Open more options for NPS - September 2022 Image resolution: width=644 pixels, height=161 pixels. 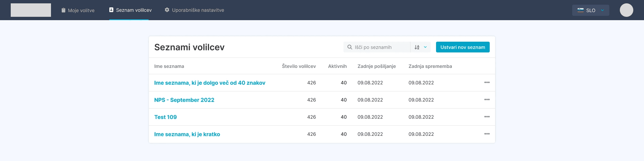487,99
